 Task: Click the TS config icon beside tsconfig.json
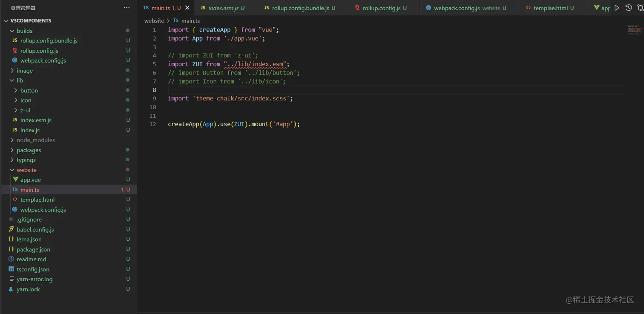[x=11, y=269]
